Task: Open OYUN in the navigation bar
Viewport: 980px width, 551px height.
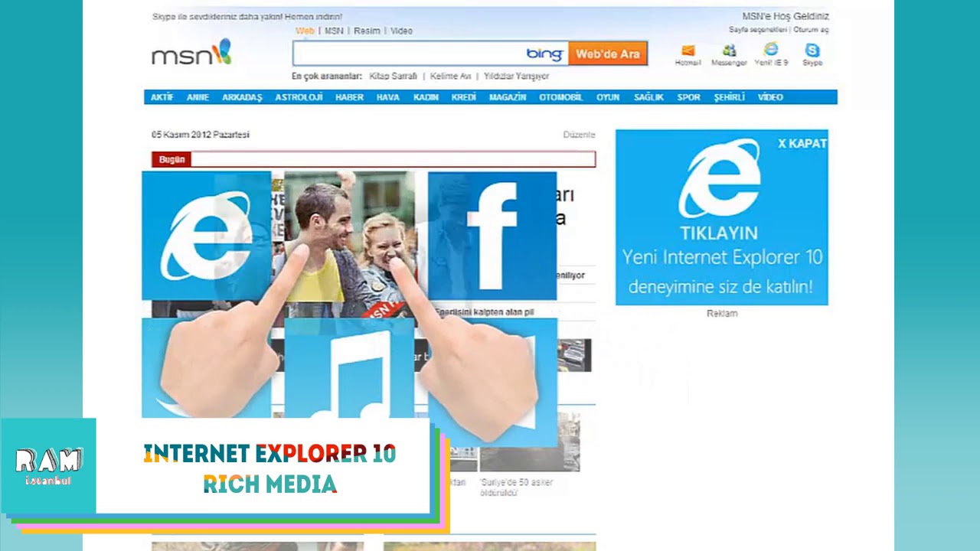Action: click(608, 97)
